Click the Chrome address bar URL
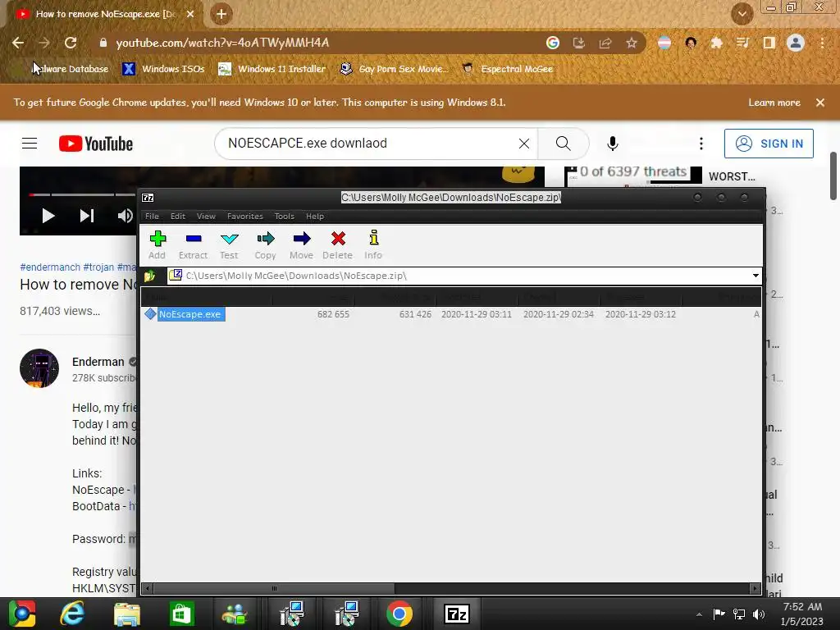This screenshot has width=840, height=630. [222, 43]
